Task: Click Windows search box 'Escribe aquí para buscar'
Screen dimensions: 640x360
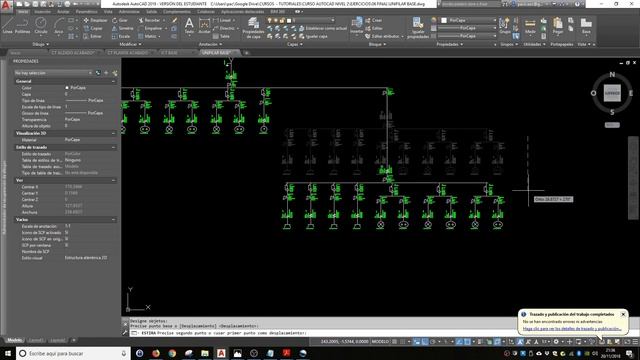Action: [73, 353]
